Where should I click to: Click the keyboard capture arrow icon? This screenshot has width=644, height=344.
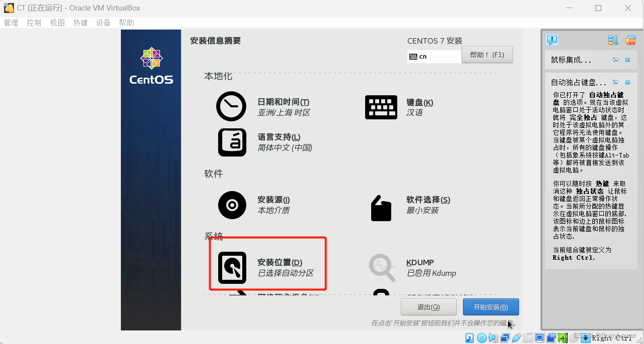[x=585, y=338]
